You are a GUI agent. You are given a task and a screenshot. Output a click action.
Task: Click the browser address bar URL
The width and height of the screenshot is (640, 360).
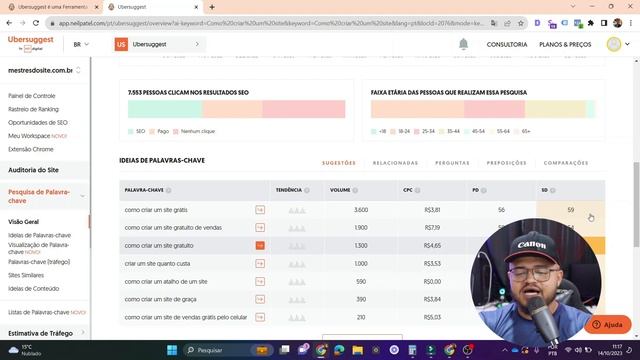coord(271,23)
